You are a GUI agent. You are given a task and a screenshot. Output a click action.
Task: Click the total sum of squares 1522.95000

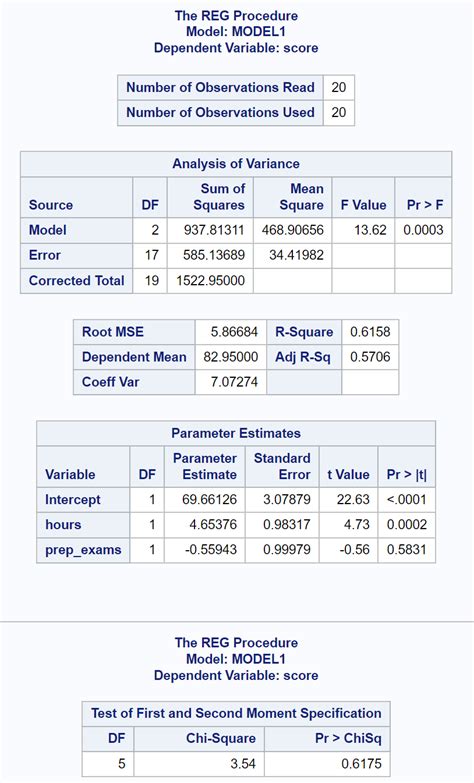211,281
